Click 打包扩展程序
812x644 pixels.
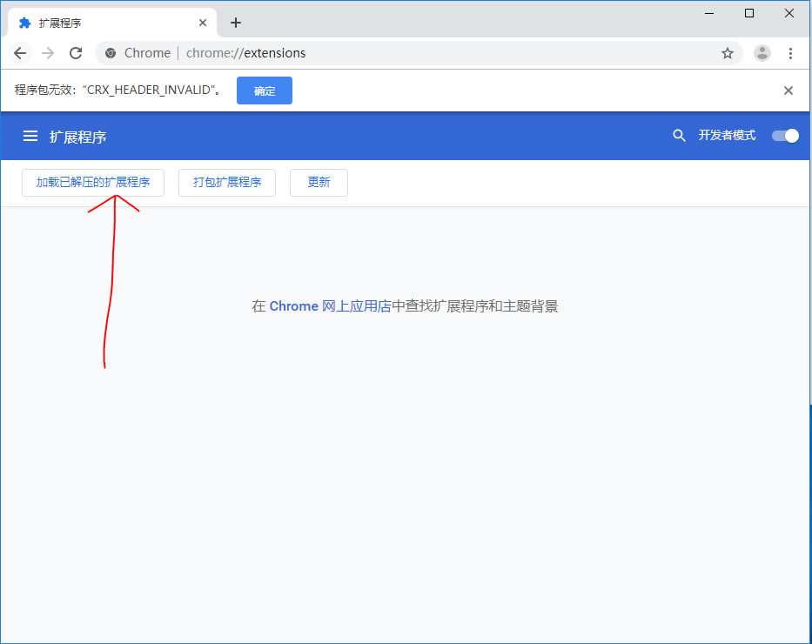[x=226, y=183]
